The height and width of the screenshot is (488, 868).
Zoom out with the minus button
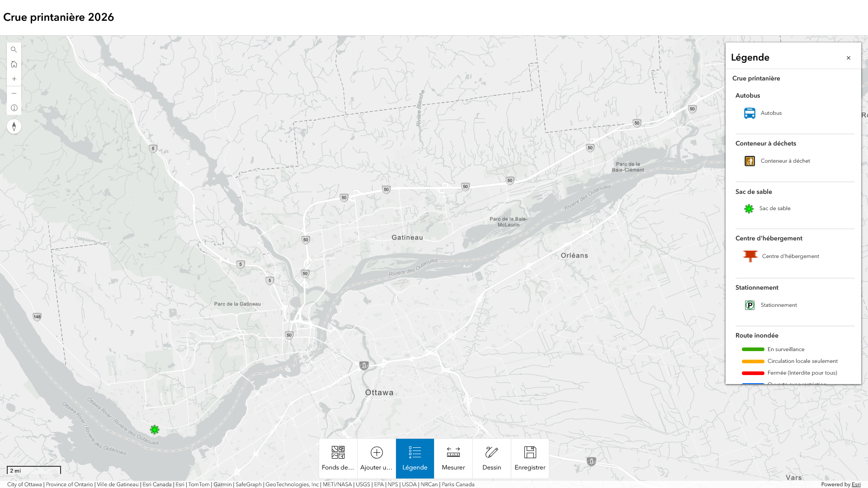point(14,94)
